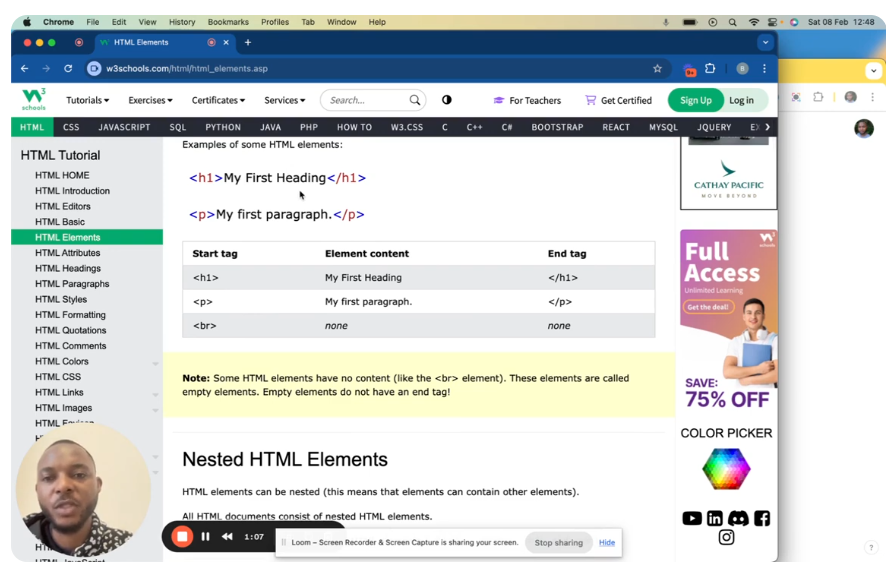Open W3Schools YouTube icon
Screen dimensions: 890x579
pyautogui.click(x=692, y=518)
